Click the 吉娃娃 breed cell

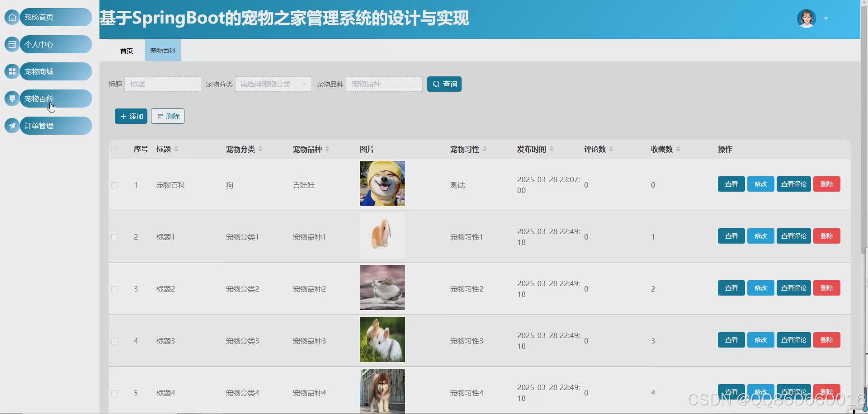pos(304,185)
